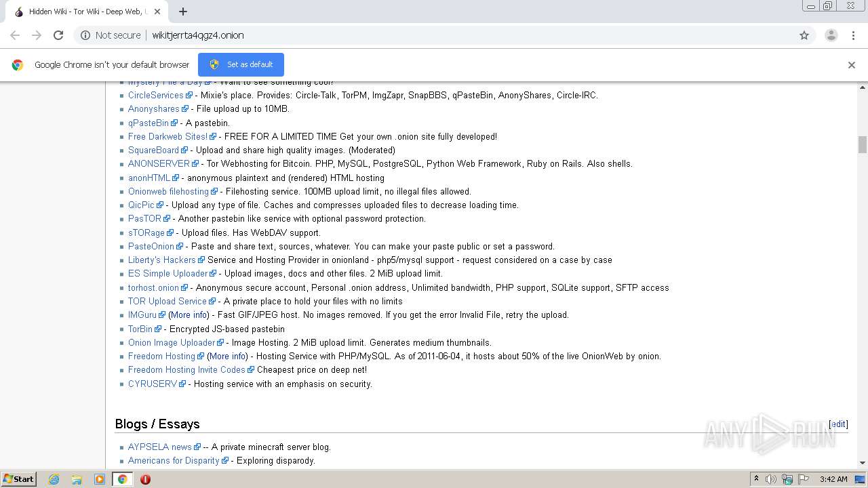
Task: Open the Onion Image Uploader link
Action: point(172,343)
